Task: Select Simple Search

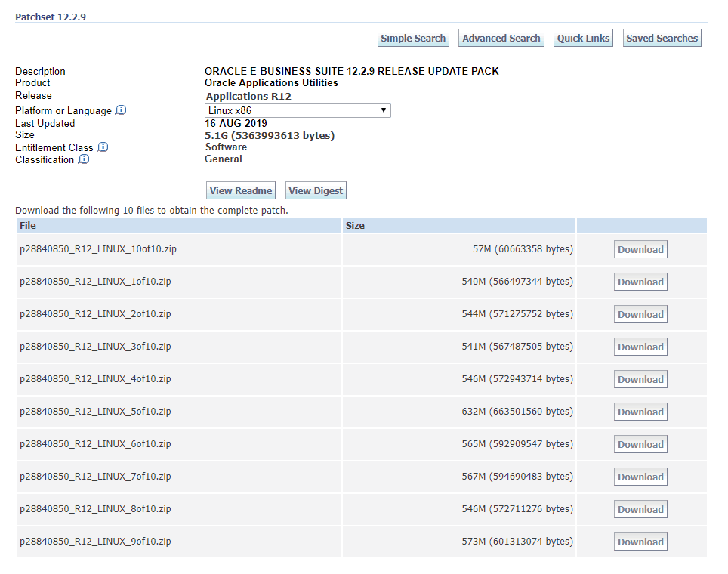Action: click(x=413, y=38)
